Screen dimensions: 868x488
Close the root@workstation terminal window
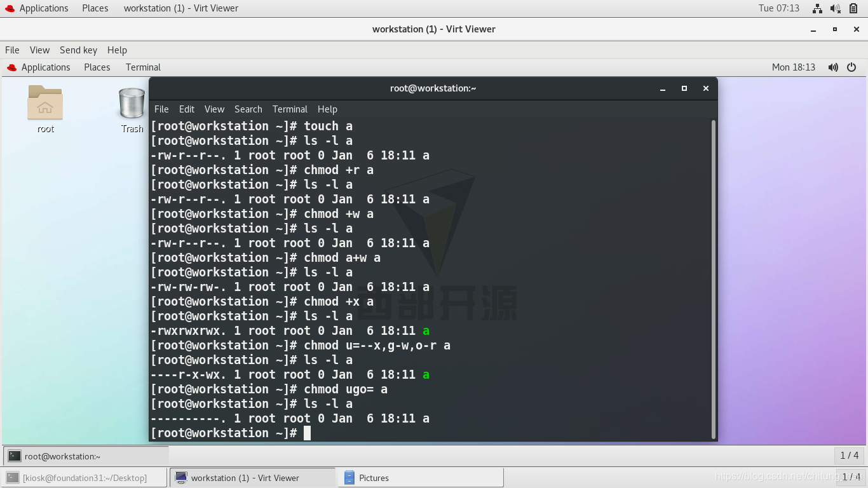[x=705, y=88]
